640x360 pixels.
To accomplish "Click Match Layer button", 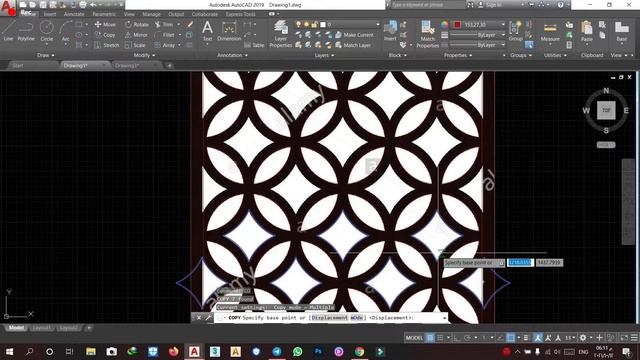I will click(353, 45).
